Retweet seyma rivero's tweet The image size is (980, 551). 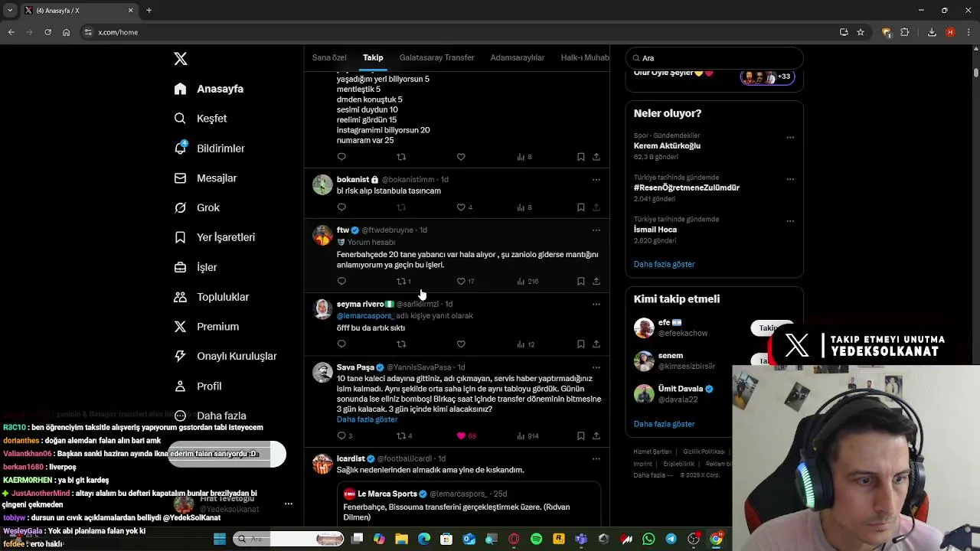coord(401,344)
